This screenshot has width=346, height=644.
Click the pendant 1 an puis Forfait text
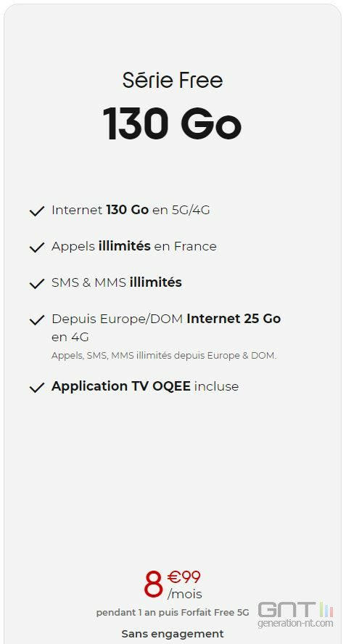[173, 612]
